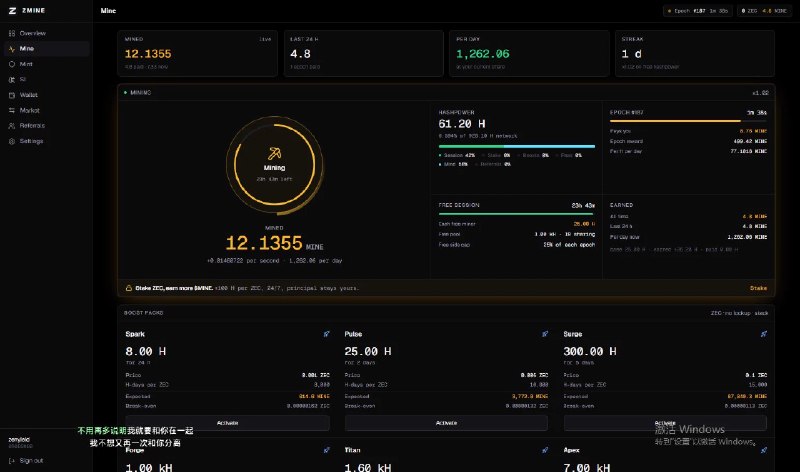Click the Forge 1.00 kH value
This screenshot has width=800, height=472.
coord(148,467)
